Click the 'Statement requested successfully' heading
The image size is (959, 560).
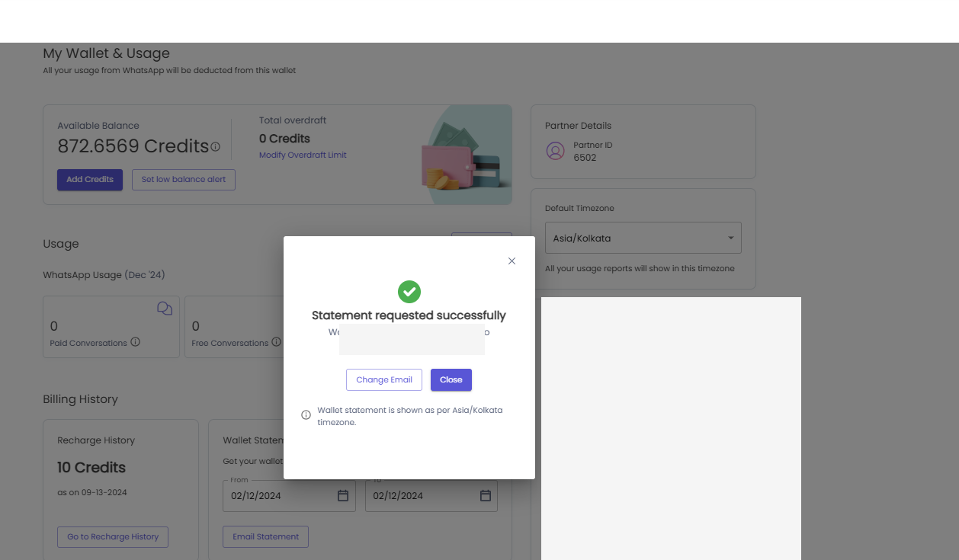409,315
